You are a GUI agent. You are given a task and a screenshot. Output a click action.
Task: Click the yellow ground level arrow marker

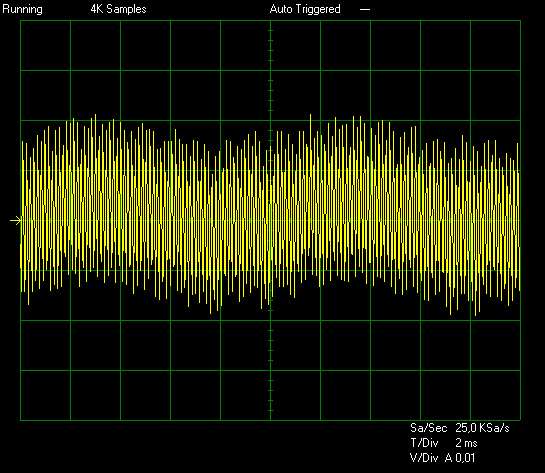pyautogui.click(x=15, y=221)
